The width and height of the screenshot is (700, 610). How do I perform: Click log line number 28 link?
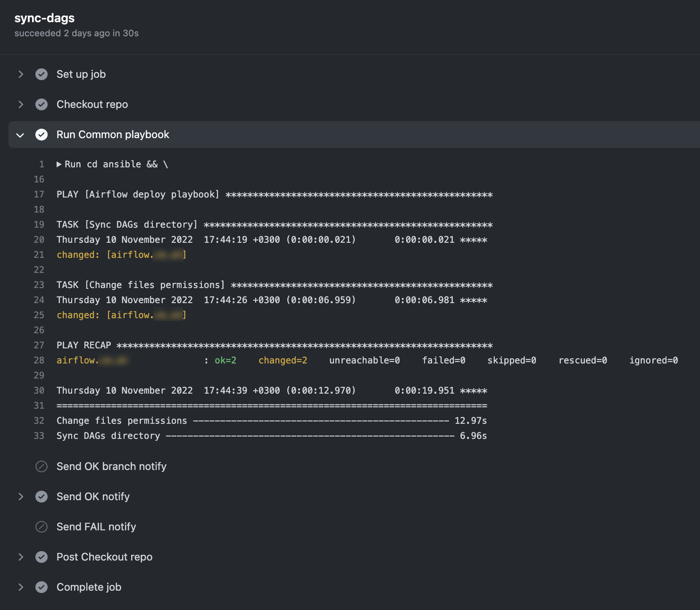coord(39,361)
